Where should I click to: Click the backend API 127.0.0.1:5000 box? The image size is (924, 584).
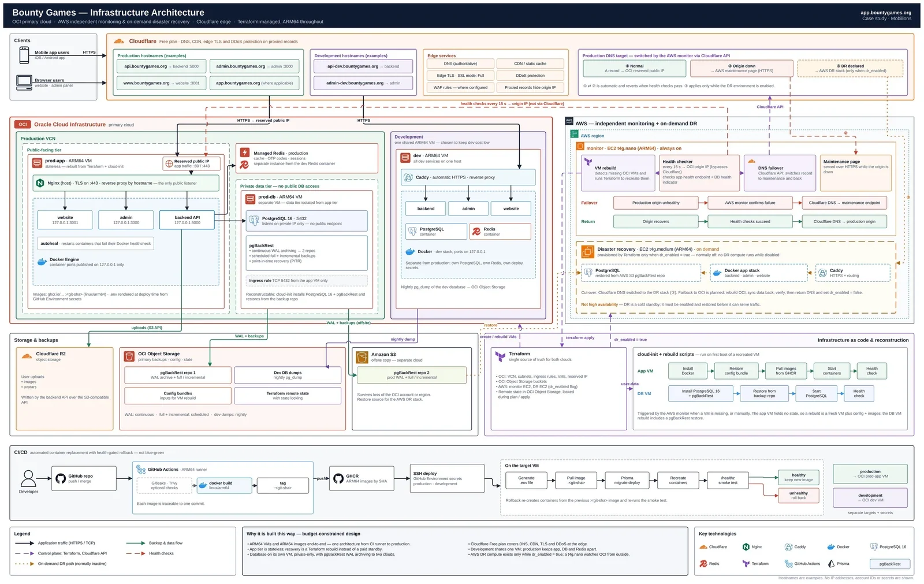click(187, 220)
